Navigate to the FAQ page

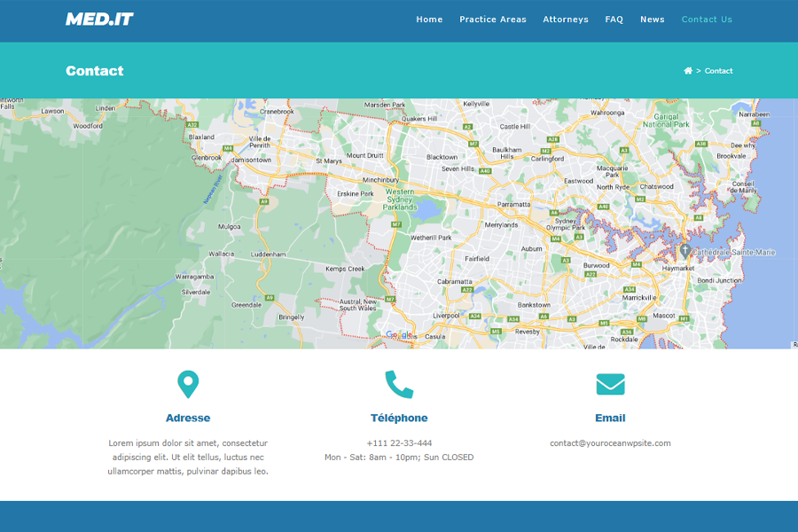pos(614,20)
